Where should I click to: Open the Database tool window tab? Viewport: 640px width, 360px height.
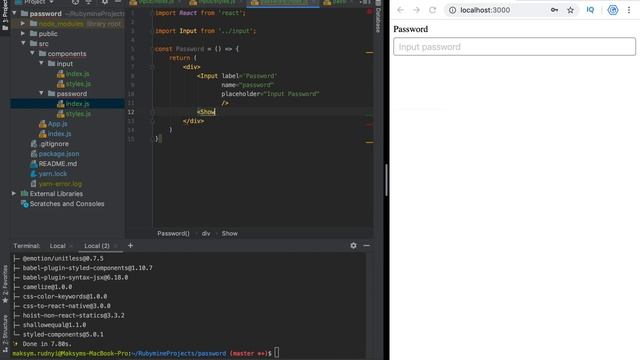coord(378,18)
